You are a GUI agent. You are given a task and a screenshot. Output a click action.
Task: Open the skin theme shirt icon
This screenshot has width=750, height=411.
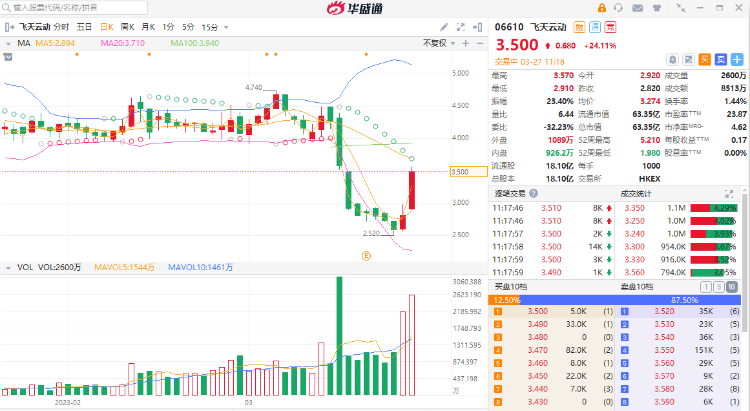(657, 8)
